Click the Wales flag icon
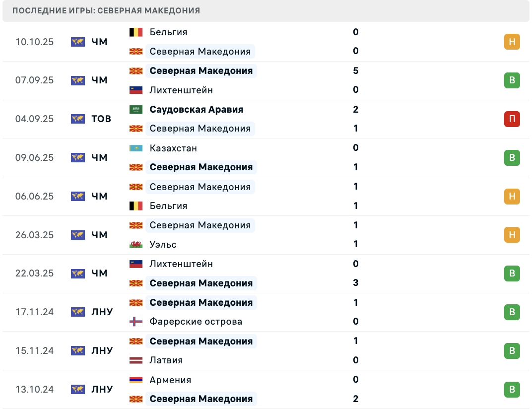The height and width of the screenshot is (410, 532). (136, 244)
